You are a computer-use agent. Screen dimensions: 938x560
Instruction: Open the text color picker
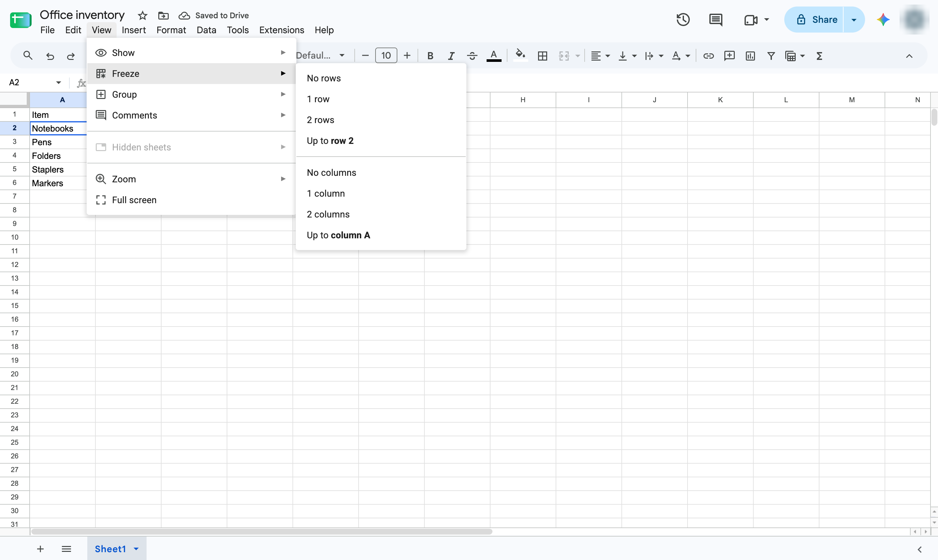coord(494,56)
